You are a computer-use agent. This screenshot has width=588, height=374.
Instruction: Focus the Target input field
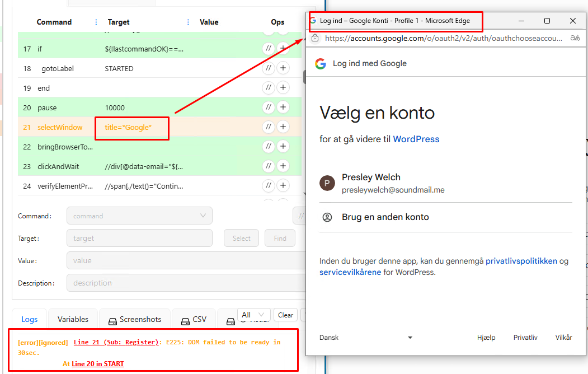coord(139,238)
